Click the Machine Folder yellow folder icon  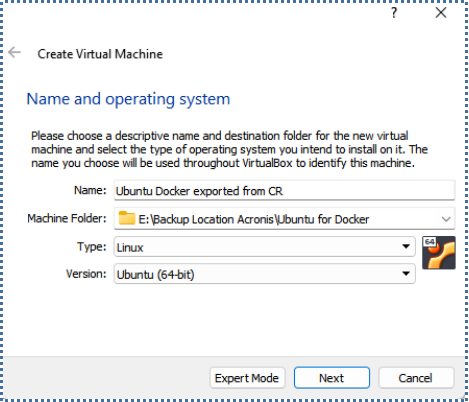click(x=127, y=218)
